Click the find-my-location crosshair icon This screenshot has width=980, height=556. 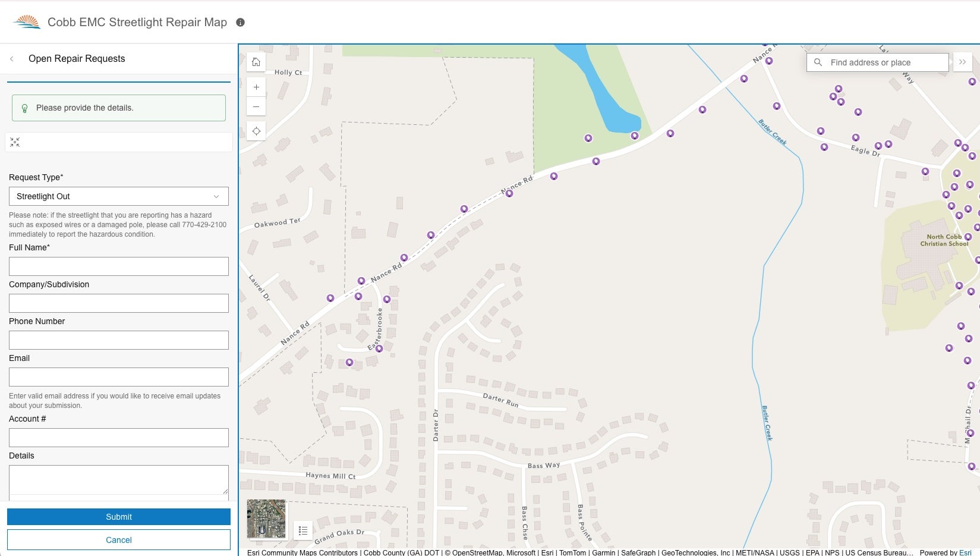click(256, 131)
